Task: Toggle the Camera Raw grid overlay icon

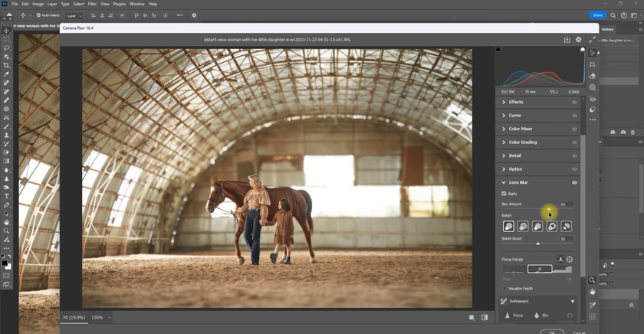Action: 592,316
